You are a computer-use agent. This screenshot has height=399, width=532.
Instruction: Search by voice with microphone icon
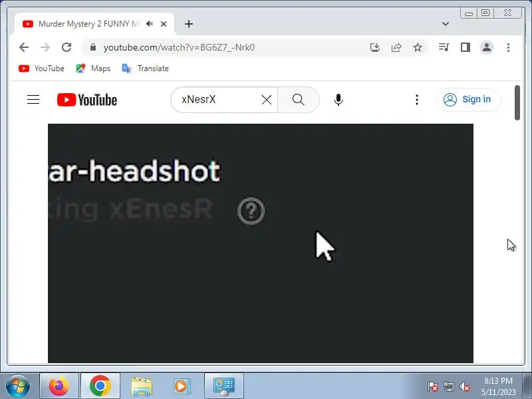pyautogui.click(x=338, y=100)
